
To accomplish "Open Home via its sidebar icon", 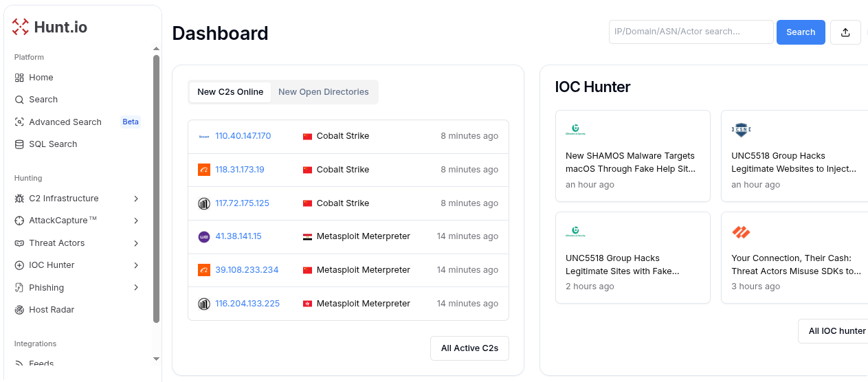I will pyautogui.click(x=19, y=78).
